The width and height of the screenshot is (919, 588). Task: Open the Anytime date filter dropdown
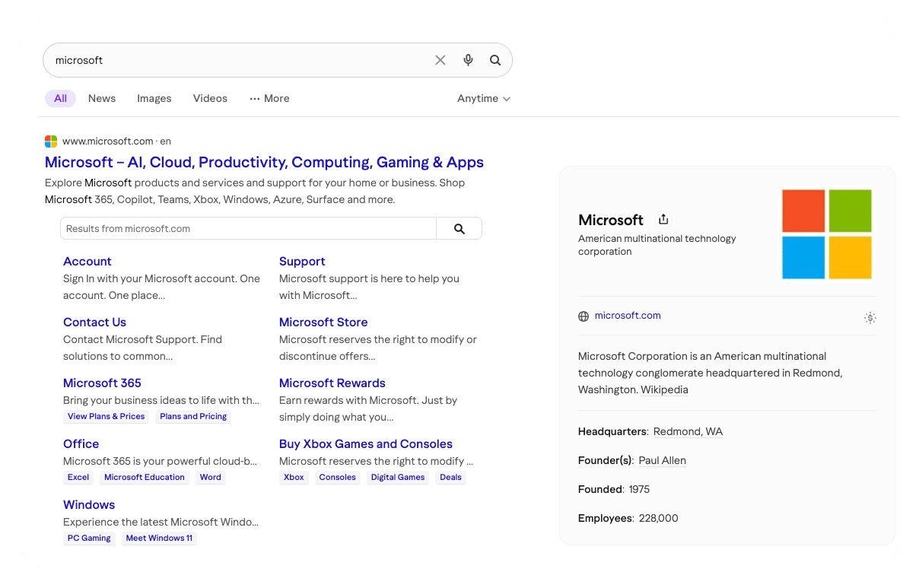click(x=484, y=98)
